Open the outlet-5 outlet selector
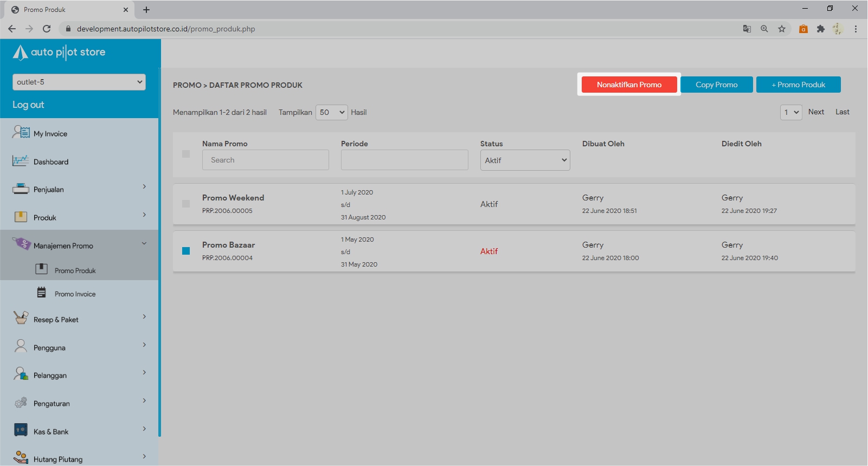Screen dimensions: 868x466 tap(79, 82)
